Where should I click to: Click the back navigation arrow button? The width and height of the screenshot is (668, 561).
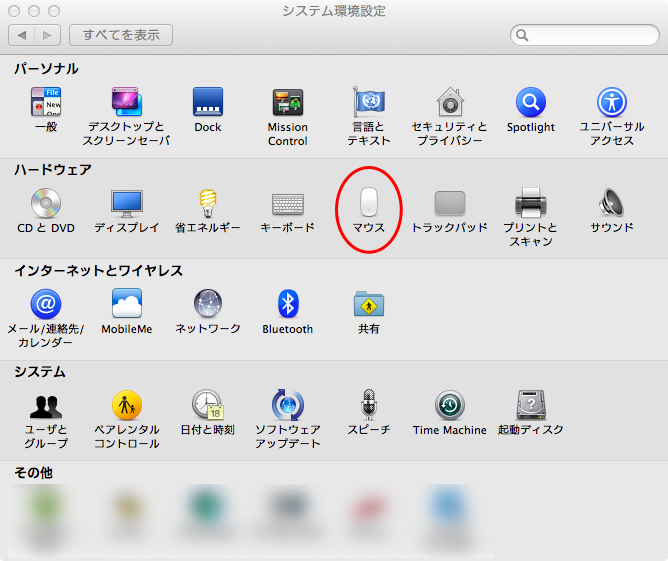22,35
